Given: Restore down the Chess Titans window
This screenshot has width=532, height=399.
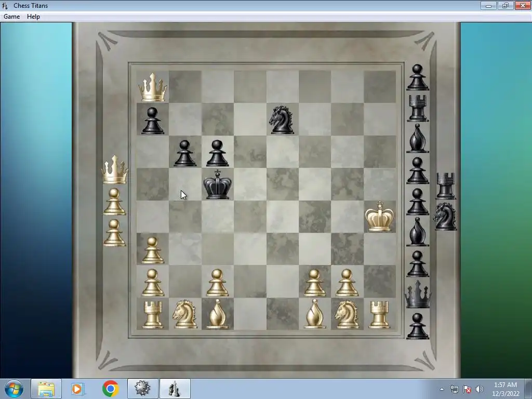Looking at the screenshot, I should tap(506, 5).
